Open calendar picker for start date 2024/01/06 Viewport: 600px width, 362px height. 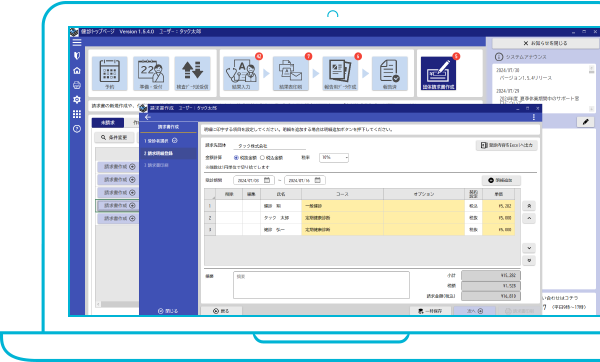(267, 180)
